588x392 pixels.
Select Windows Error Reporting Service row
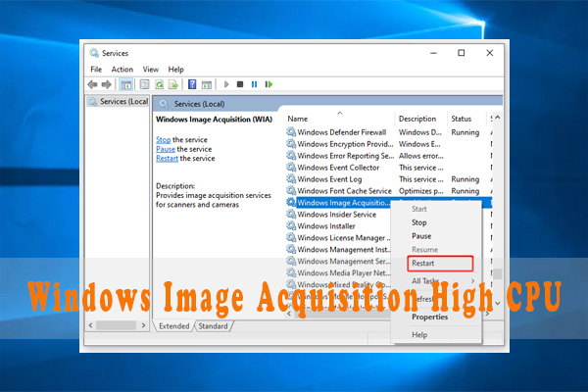(x=389, y=156)
